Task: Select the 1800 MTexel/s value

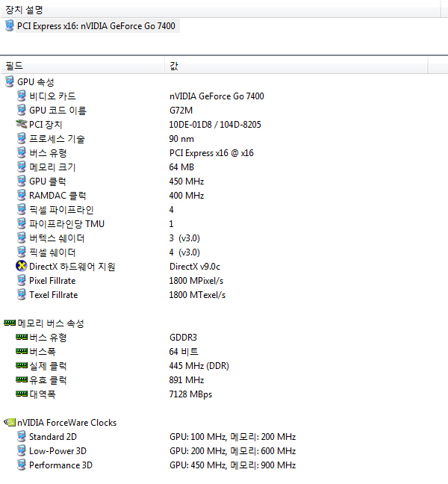Action: click(x=197, y=295)
